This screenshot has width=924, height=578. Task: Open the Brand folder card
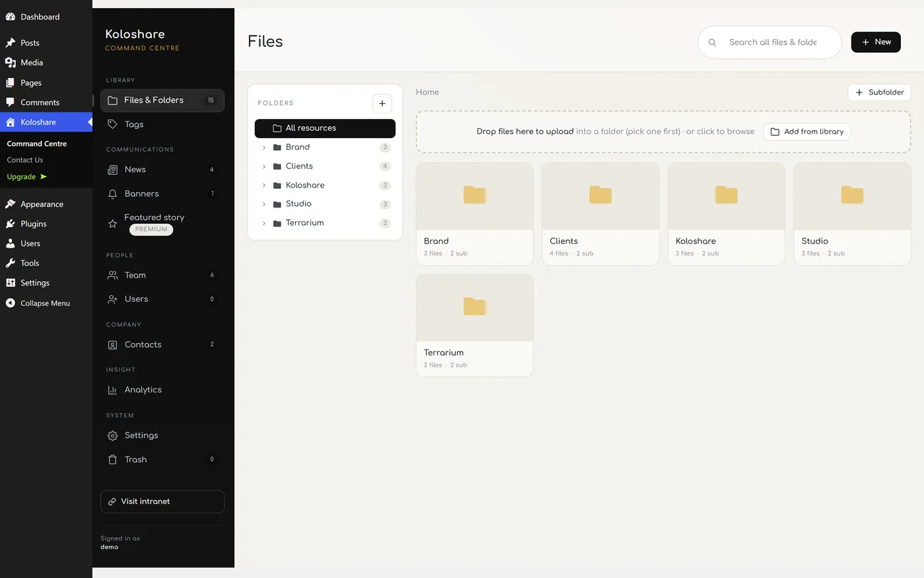pos(475,214)
